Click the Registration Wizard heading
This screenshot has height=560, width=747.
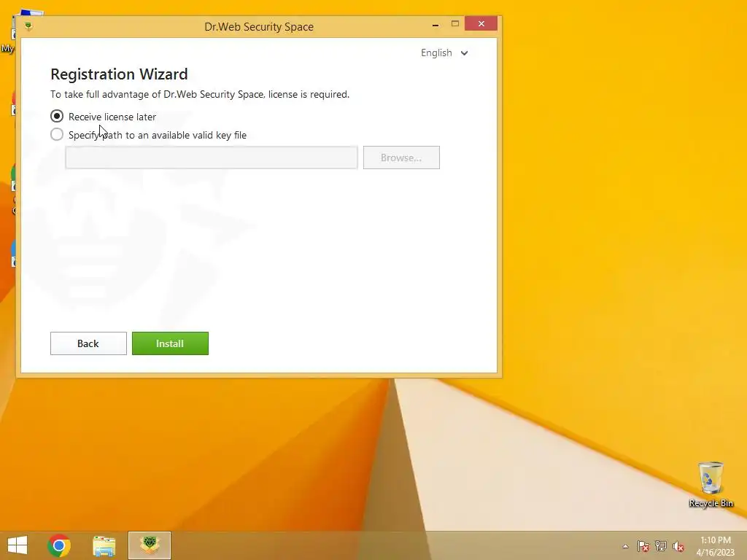tap(119, 74)
